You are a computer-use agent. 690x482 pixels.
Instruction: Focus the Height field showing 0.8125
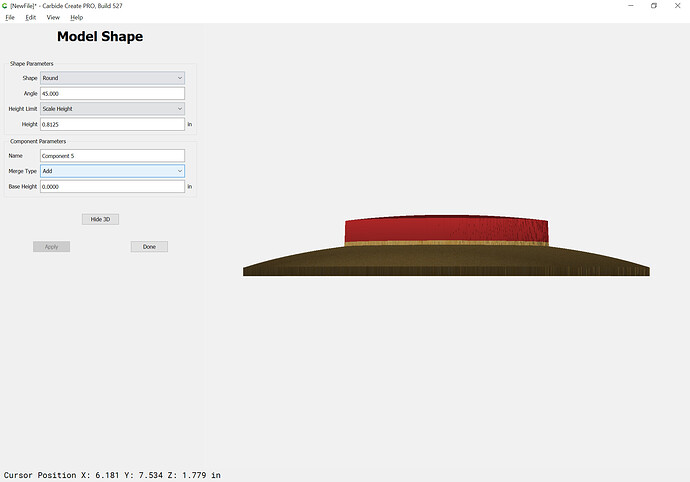click(112, 124)
